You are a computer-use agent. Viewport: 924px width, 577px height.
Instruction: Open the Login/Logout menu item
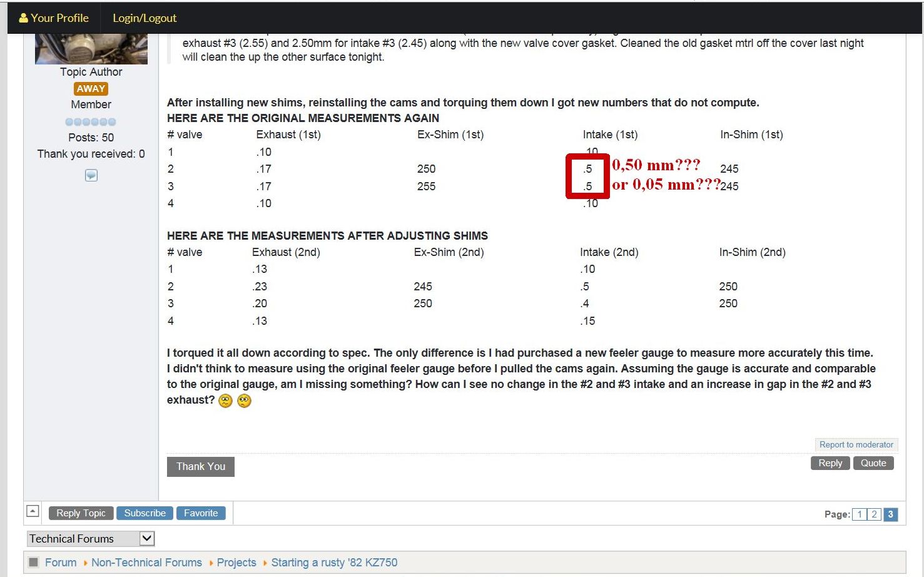coord(145,18)
